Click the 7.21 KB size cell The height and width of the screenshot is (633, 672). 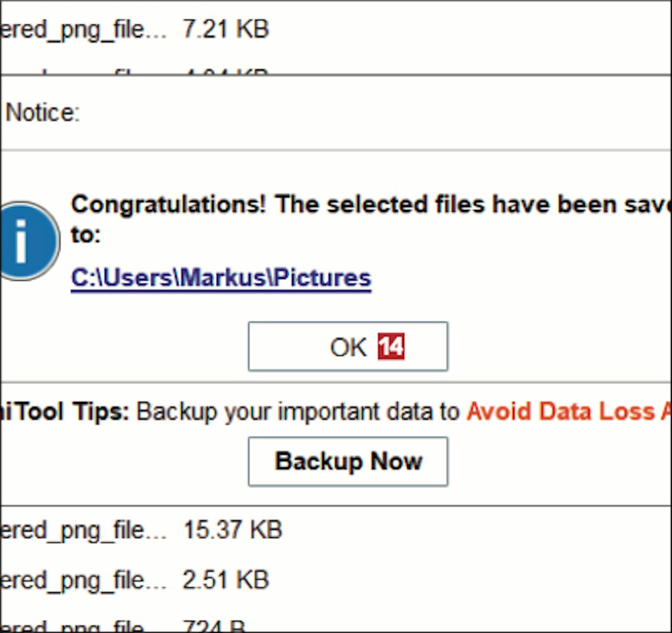[x=226, y=30]
